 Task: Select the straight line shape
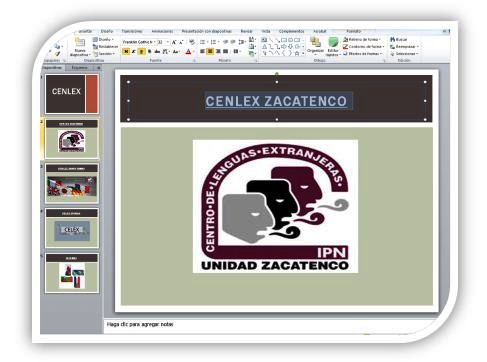pyautogui.click(x=271, y=40)
